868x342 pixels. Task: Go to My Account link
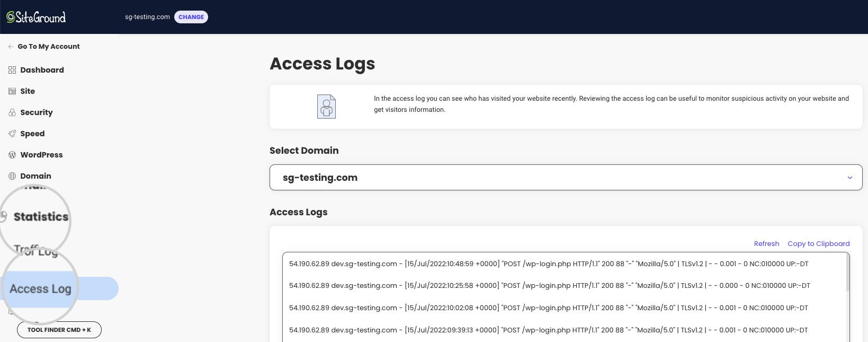49,47
